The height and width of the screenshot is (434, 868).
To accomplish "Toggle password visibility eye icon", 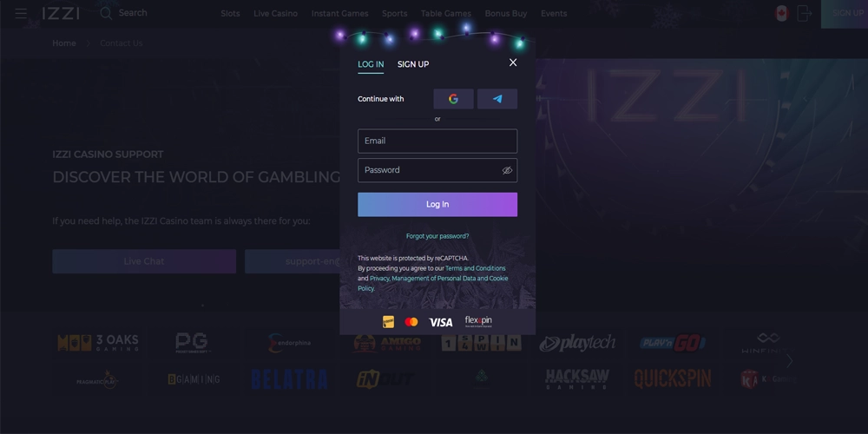I will [507, 170].
